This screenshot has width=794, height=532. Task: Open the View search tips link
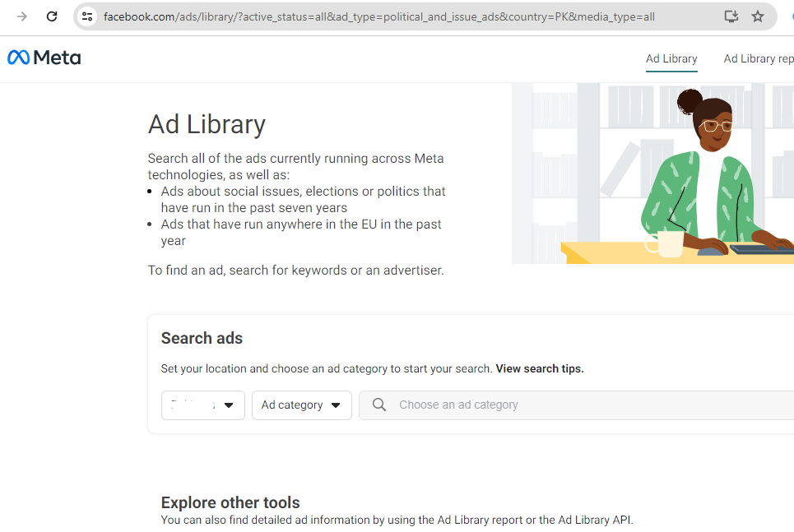pyautogui.click(x=539, y=368)
